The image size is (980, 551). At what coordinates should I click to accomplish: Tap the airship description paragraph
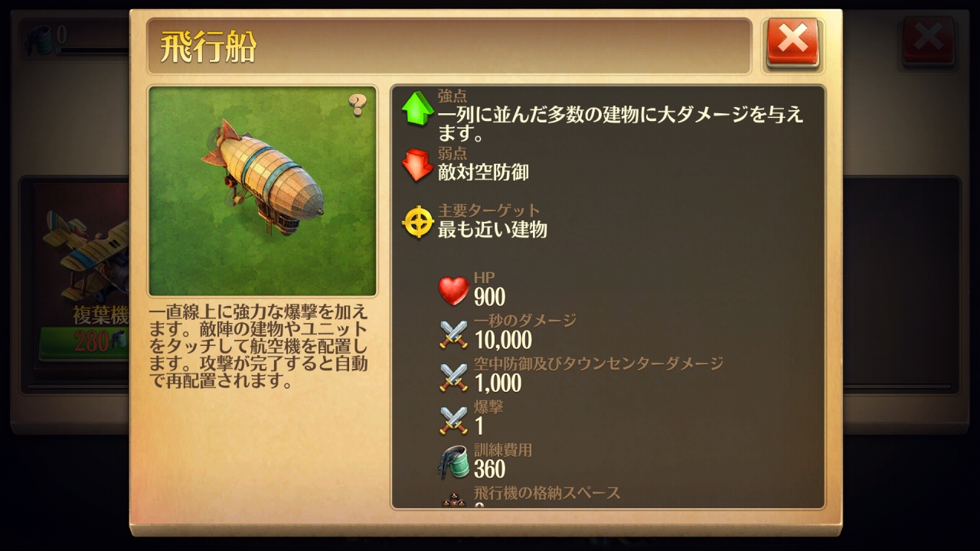click(x=258, y=346)
